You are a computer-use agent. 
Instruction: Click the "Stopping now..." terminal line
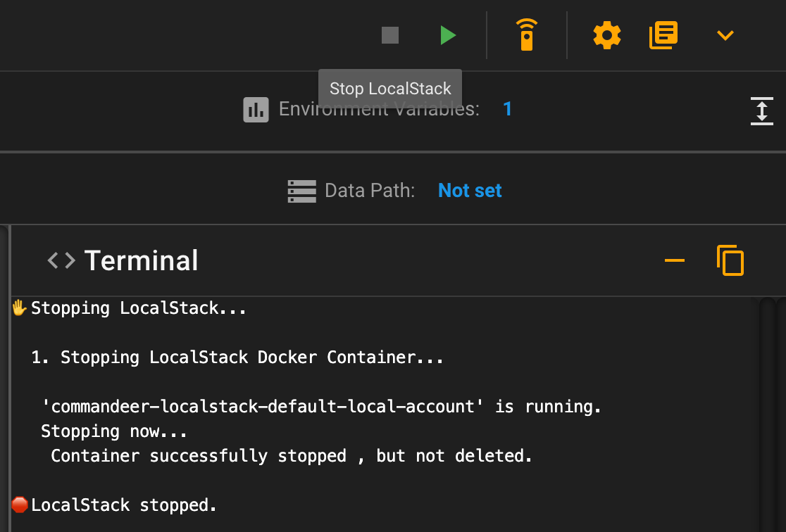point(114,431)
